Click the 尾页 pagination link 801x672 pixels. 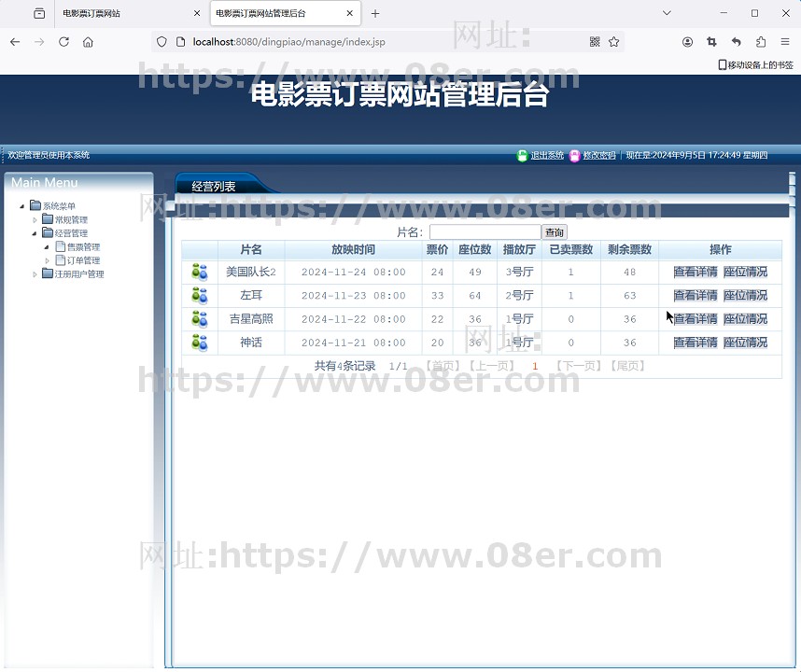tap(628, 366)
